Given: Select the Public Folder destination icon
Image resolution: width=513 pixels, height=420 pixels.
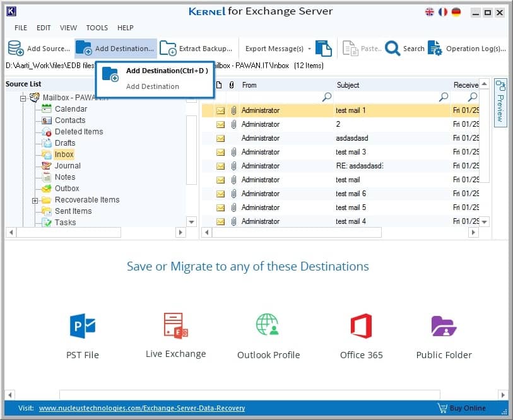Looking at the screenshot, I should (444, 326).
